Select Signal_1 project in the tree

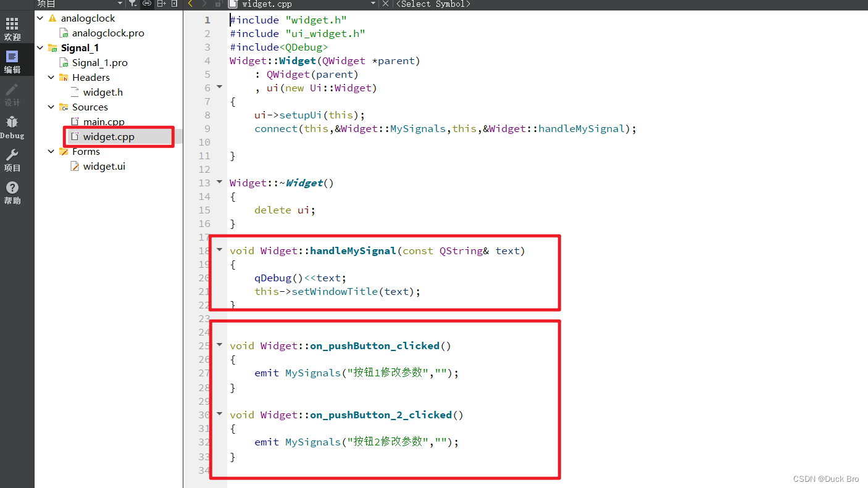(80, 48)
